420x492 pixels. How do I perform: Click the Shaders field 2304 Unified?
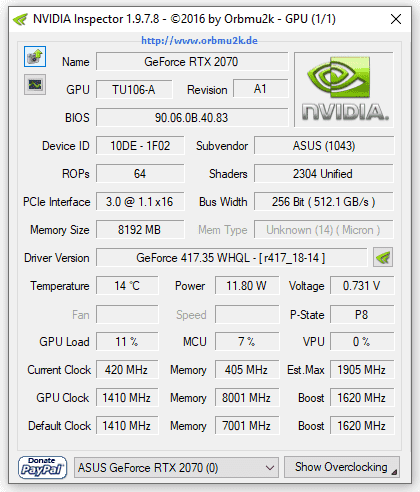tap(324, 174)
